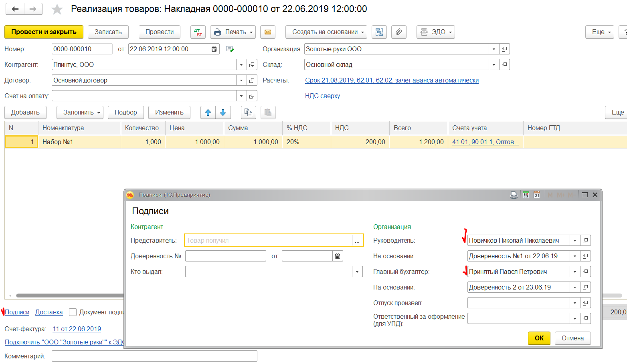Open calculator icon in Подписи title bar

(526, 195)
